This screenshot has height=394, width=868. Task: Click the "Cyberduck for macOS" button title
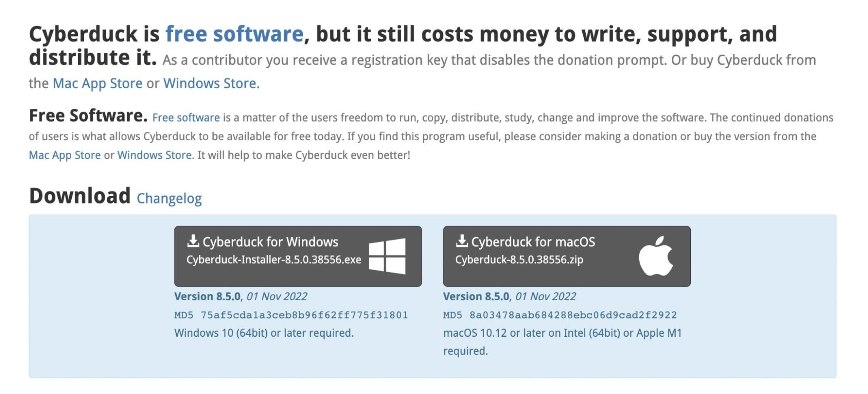[533, 242]
